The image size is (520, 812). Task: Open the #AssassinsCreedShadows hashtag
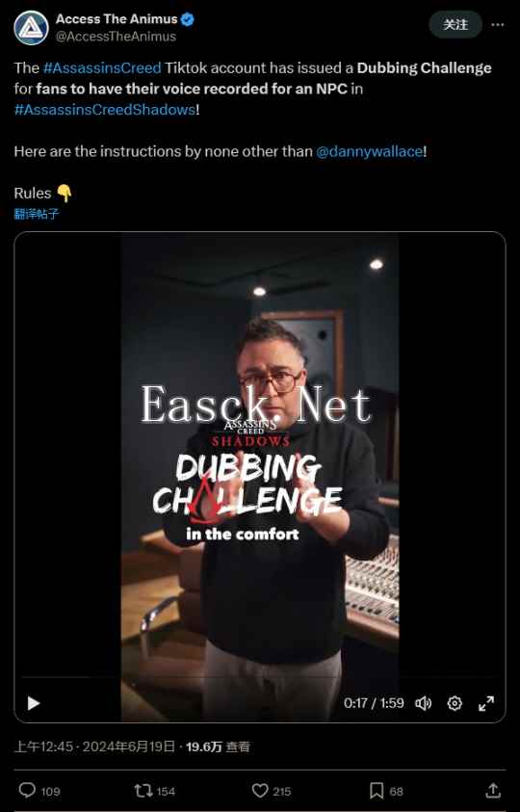(105, 110)
